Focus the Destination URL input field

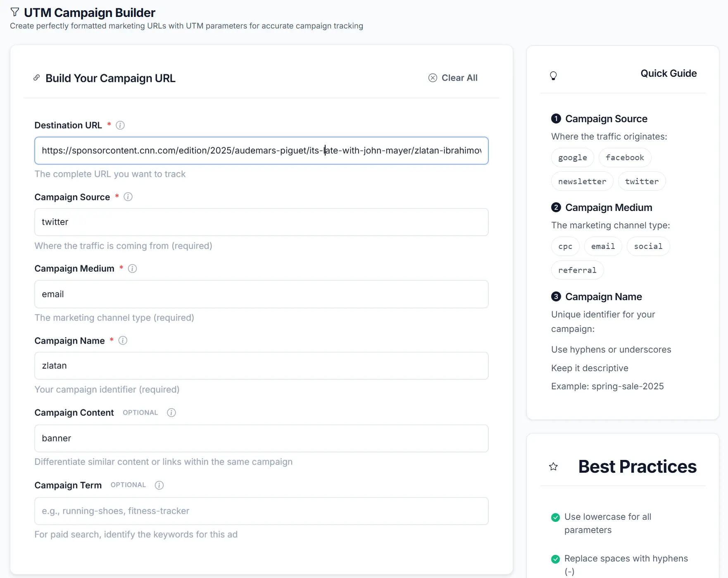[262, 151]
